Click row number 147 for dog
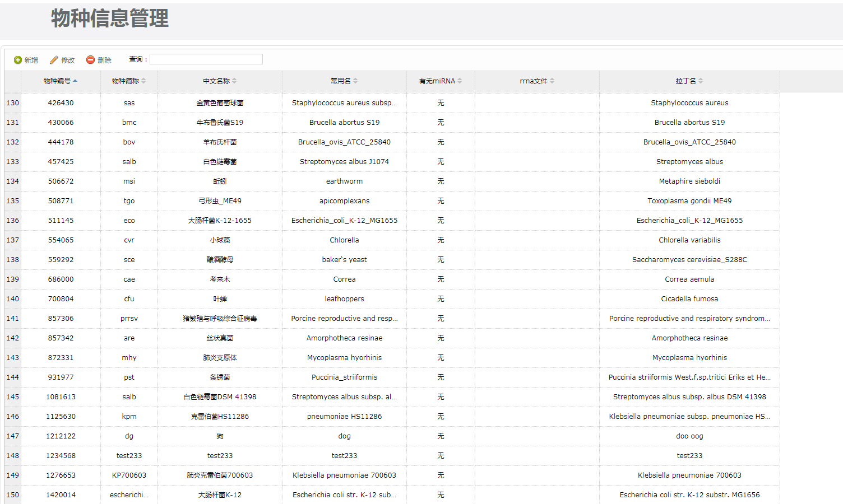 click(x=12, y=436)
